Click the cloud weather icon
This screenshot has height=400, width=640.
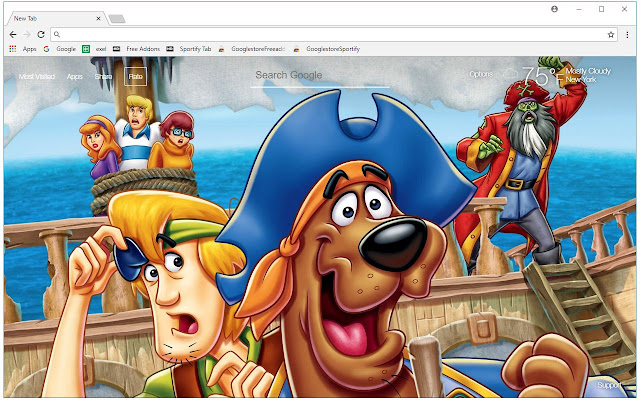510,74
